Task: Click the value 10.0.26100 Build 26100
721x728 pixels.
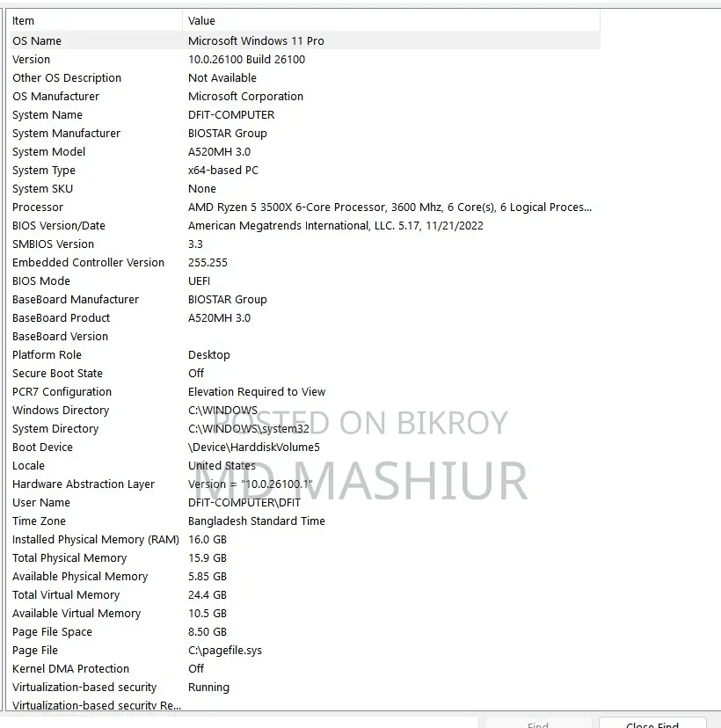Action: [x=246, y=60]
